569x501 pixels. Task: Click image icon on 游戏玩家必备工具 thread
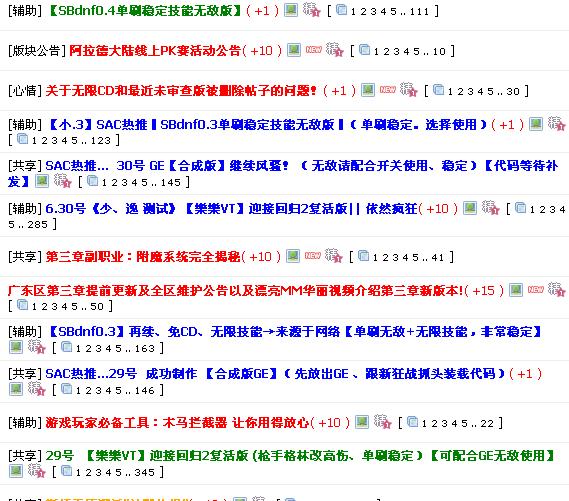click(x=361, y=422)
